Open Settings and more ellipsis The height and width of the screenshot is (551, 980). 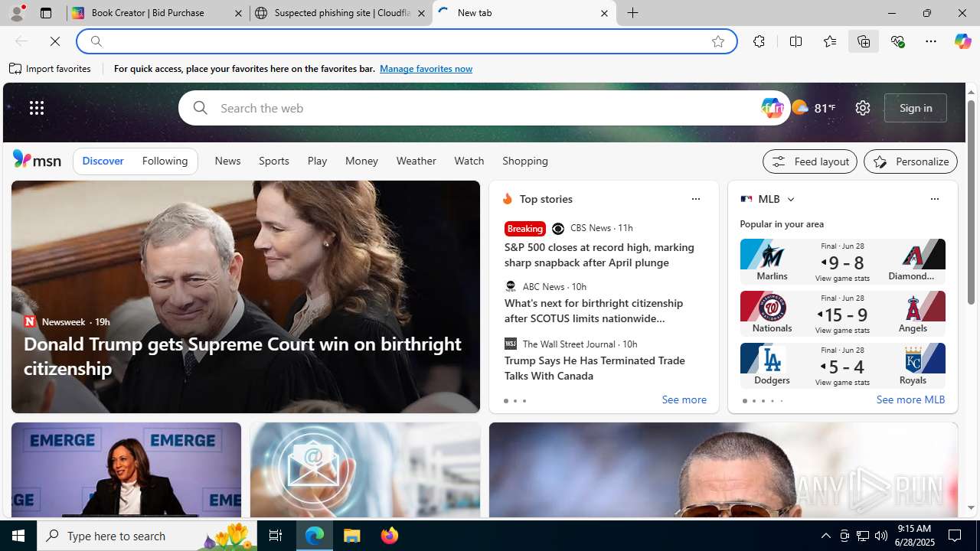pos(931,41)
